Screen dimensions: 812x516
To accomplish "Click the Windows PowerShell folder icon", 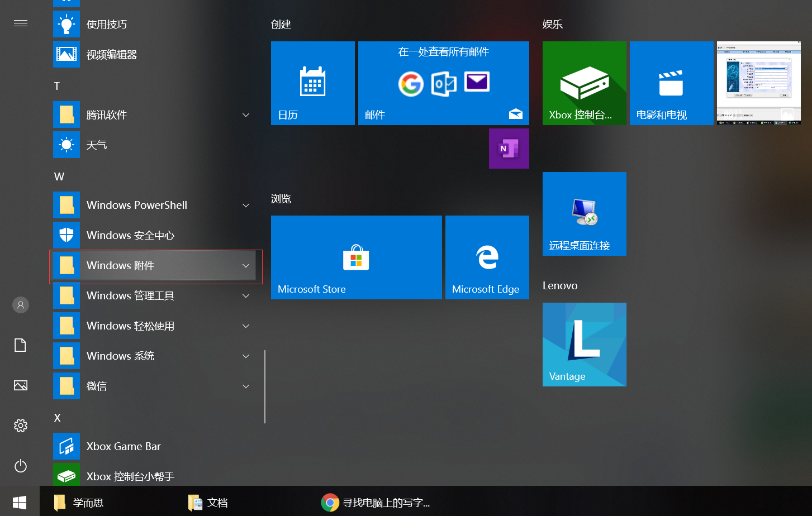I will [67, 205].
